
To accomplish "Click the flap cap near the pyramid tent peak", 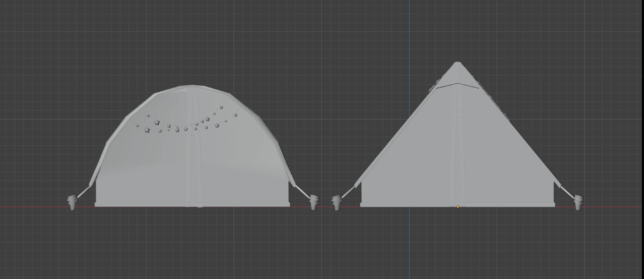I will [457, 84].
